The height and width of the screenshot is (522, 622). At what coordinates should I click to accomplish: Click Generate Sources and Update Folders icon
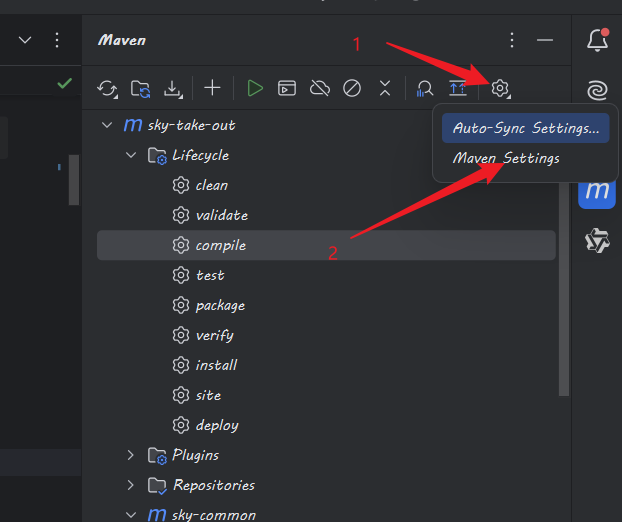140,88
